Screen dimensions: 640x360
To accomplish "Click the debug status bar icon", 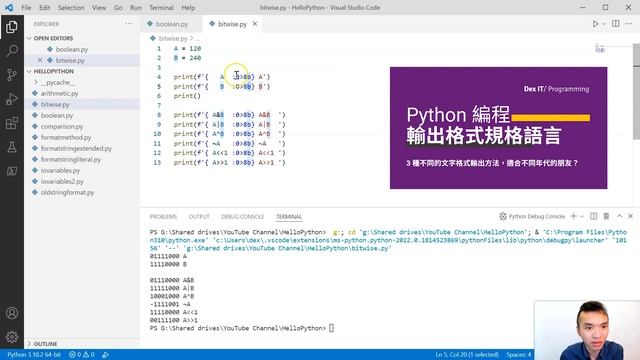I will click(105, 355).
